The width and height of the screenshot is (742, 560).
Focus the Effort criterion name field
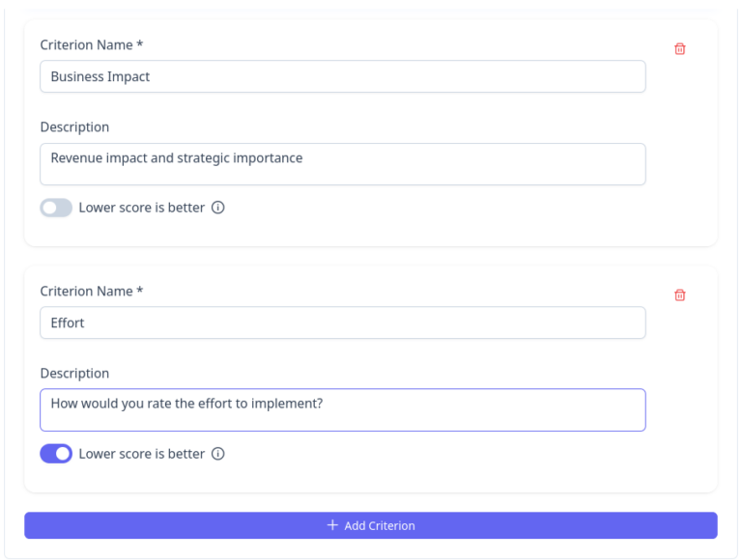click(342, 323)
